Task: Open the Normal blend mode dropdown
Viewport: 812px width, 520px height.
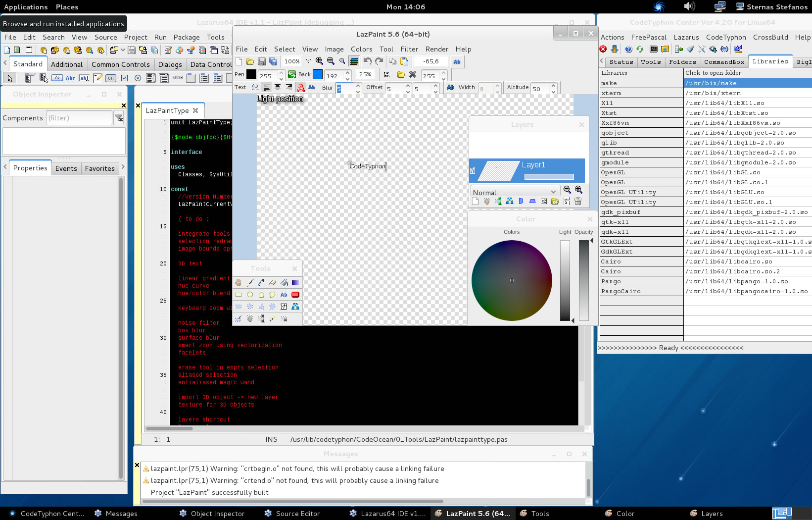Action: coord(515,192)
